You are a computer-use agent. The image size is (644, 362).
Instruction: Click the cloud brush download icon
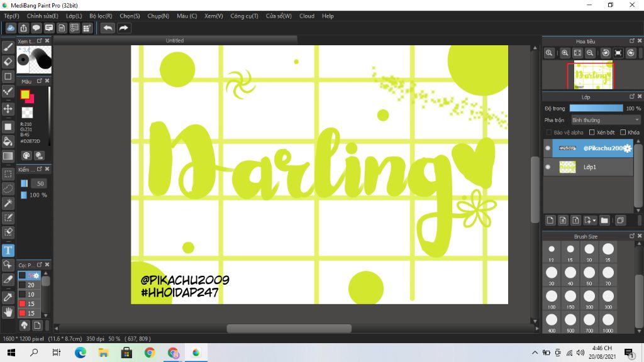[x=25, y=326]
